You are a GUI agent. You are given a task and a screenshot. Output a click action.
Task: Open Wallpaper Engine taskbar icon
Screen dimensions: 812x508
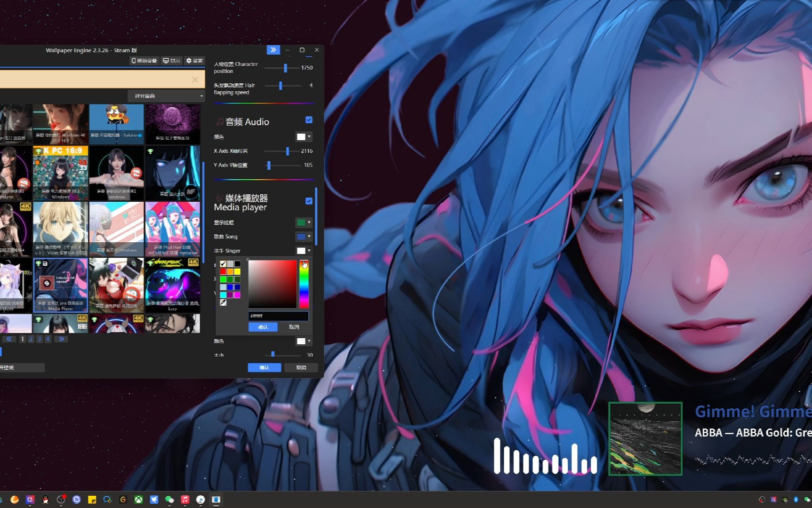tap(216, 500)
